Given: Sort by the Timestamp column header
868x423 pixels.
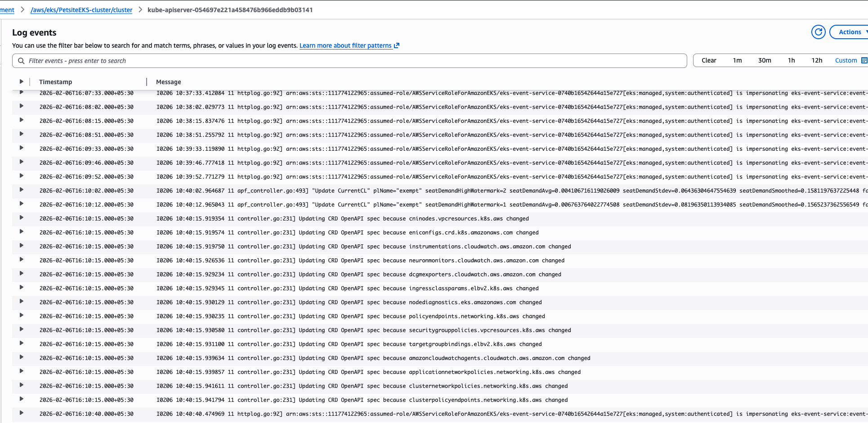Looking at the screenshot, I should tap(55, 82).
